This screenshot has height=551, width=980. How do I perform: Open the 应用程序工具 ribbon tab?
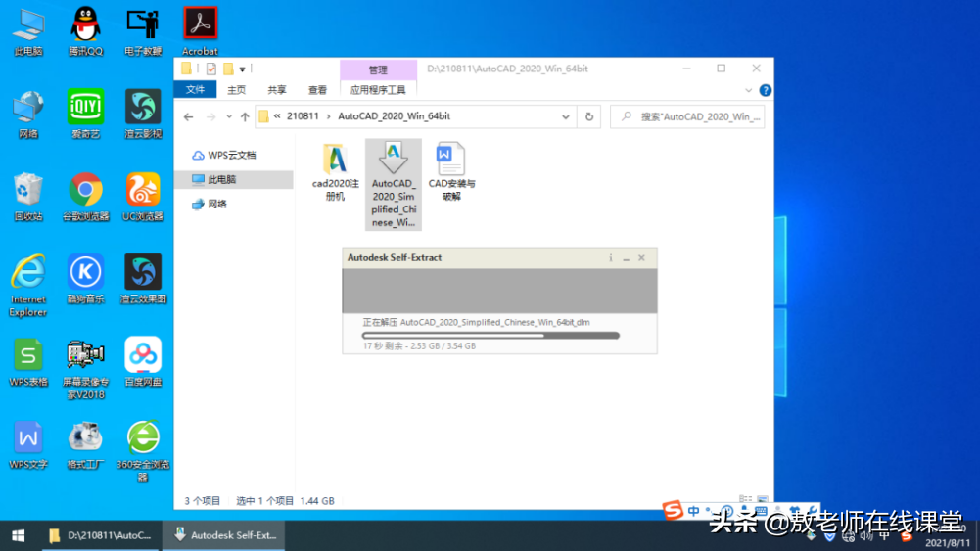coord(378,90)
